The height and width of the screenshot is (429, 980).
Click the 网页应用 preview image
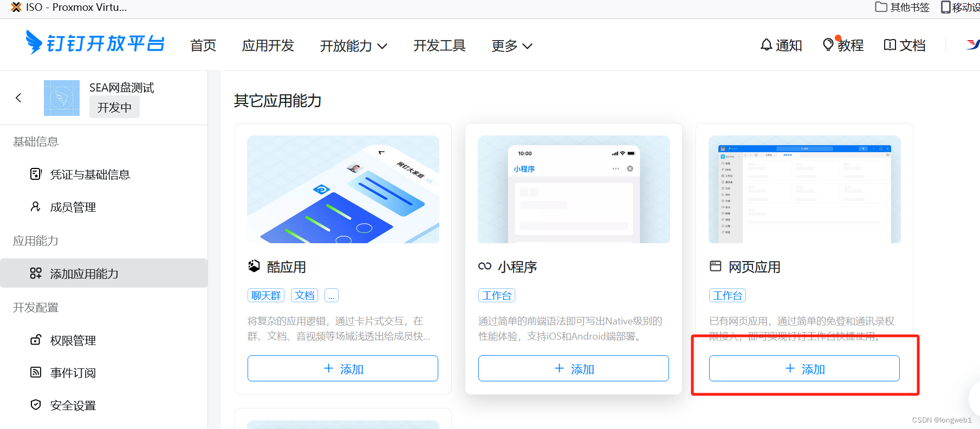tap(804, 189)
